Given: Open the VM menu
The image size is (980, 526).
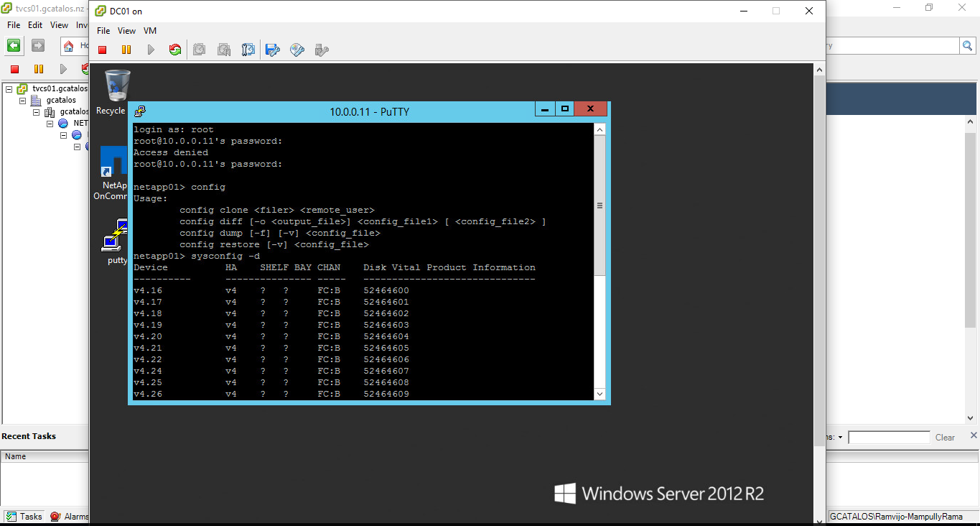Looking at the screenshot, I should (x=150, y=31).
